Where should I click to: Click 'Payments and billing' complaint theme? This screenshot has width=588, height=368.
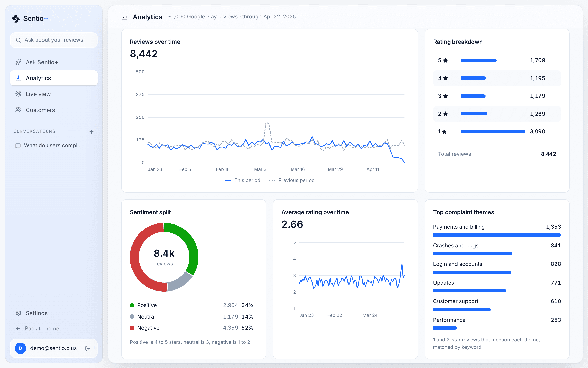[x=459, y=227]
